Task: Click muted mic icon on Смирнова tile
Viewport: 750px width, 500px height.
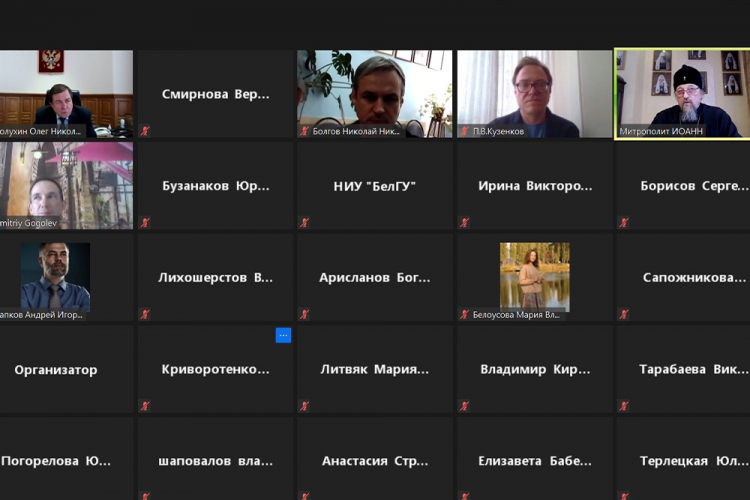Action: coord(145,130)
